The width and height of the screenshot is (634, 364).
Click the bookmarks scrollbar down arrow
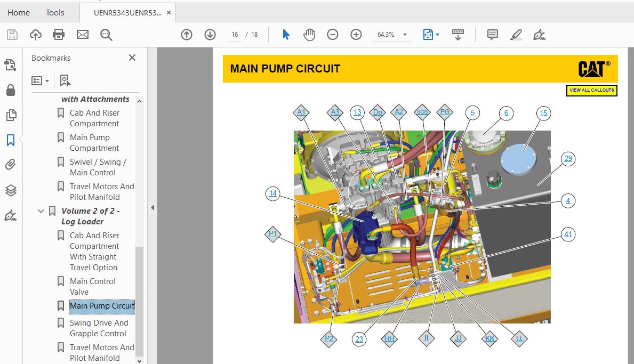click(x=140, y=361)
